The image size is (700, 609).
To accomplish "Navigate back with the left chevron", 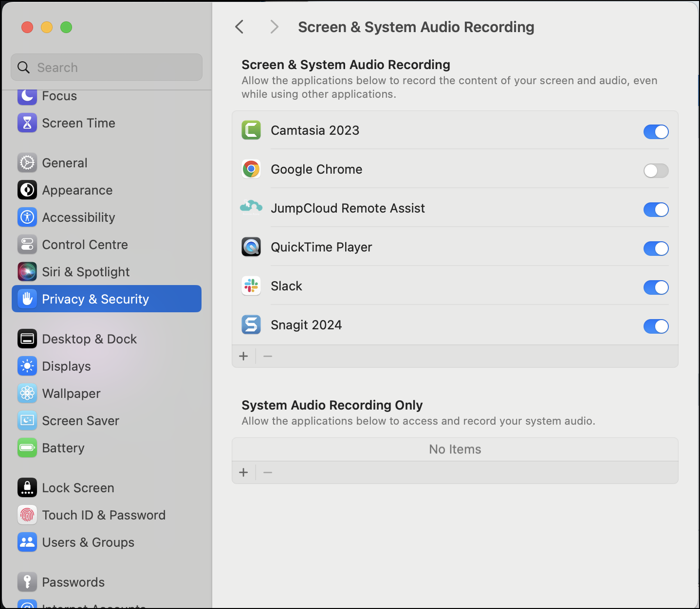I will pyautogui.click(x=239, y=27).
